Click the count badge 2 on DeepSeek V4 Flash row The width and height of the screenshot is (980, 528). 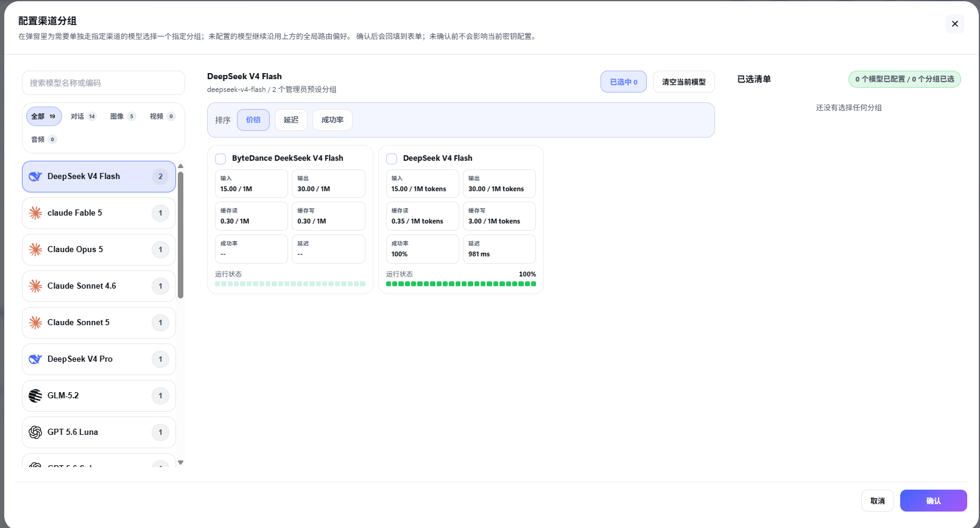[x=160, y=177]
